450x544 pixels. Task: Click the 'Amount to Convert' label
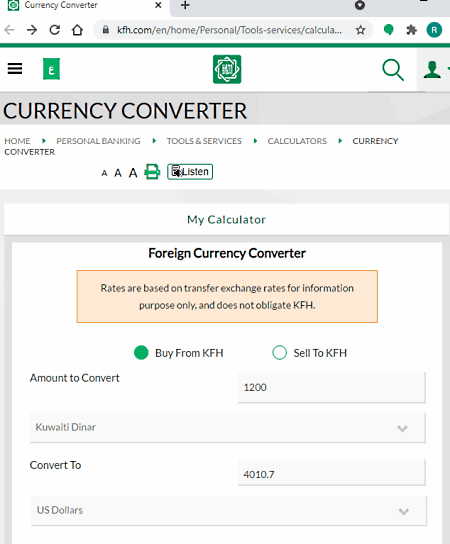click(x=74, y=378)
